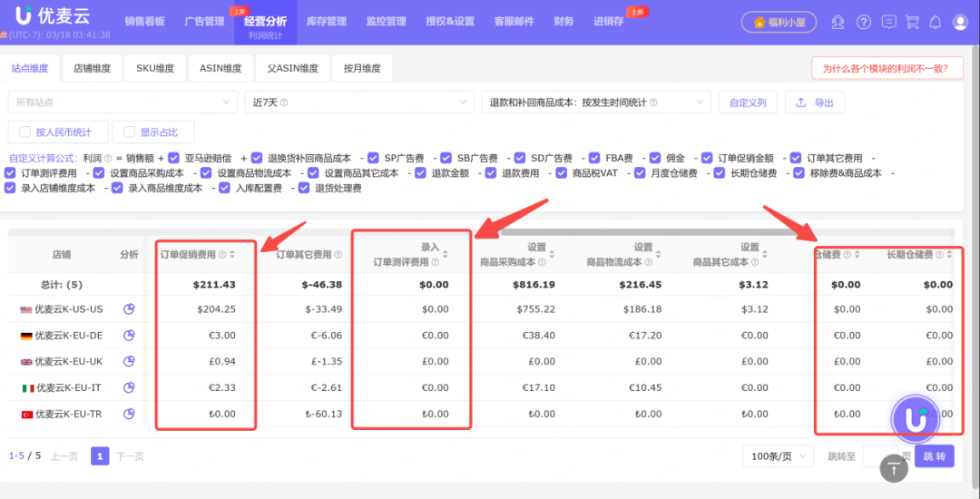
Task: Click the back-to-top arrow button
Action: pyautogui.click(x=894, y=468)
